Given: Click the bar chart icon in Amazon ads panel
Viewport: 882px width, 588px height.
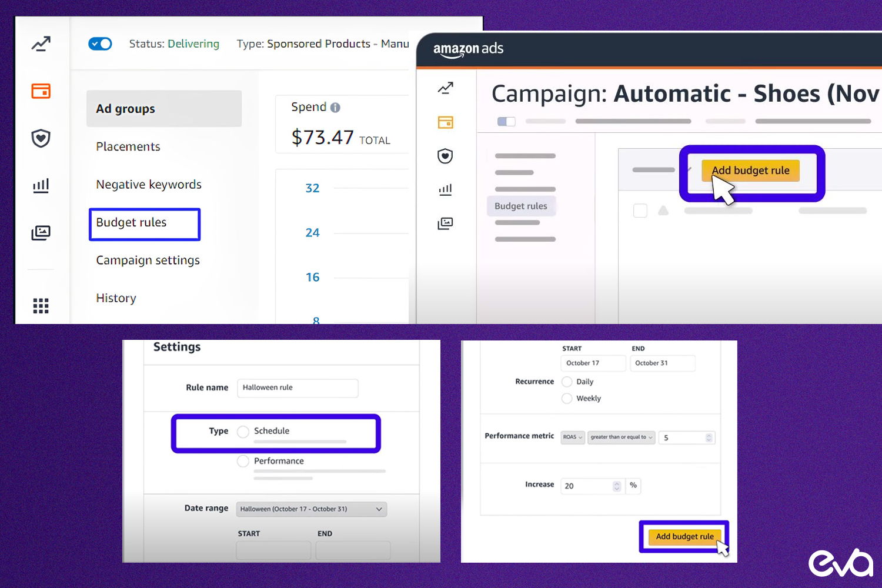Looking at the screenshot, I should click(446, 189).
